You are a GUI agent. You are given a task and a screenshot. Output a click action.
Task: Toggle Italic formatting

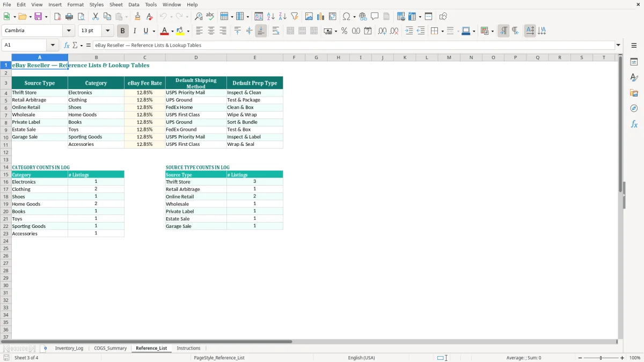pos(135,31)
